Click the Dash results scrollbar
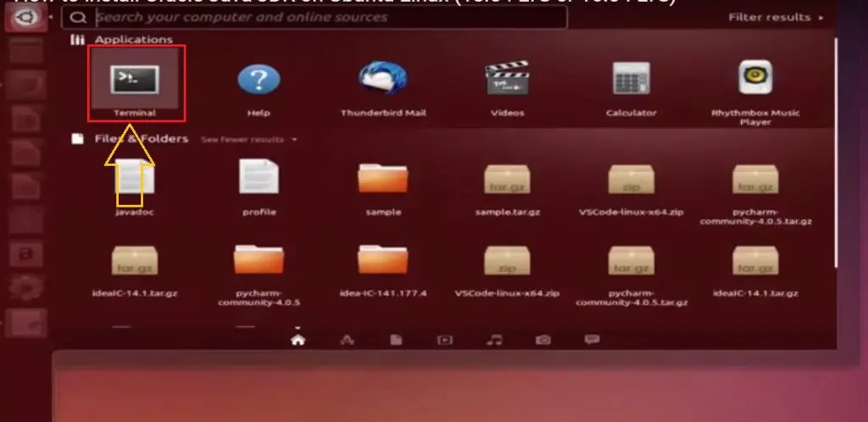This screenshot has height=422, width=868. point(836,152)
